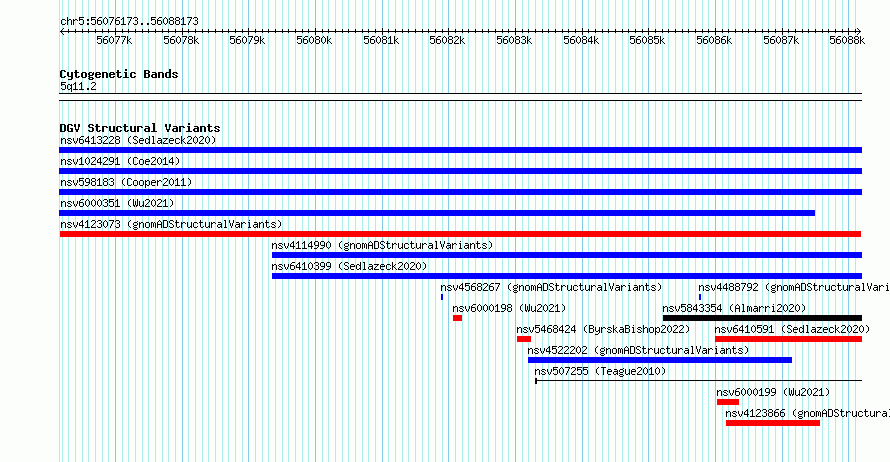Image resolution: width=890 pixels, height=462 pixels.
Task: Open the nsv4114990 (gnomADStructuralVariants) label
Action: [x=382, y=245]
